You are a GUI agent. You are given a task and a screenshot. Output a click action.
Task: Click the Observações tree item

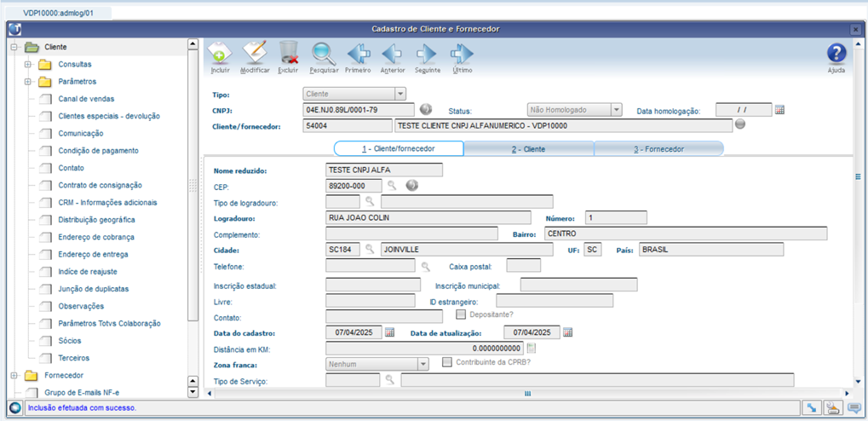coord(81,306)
